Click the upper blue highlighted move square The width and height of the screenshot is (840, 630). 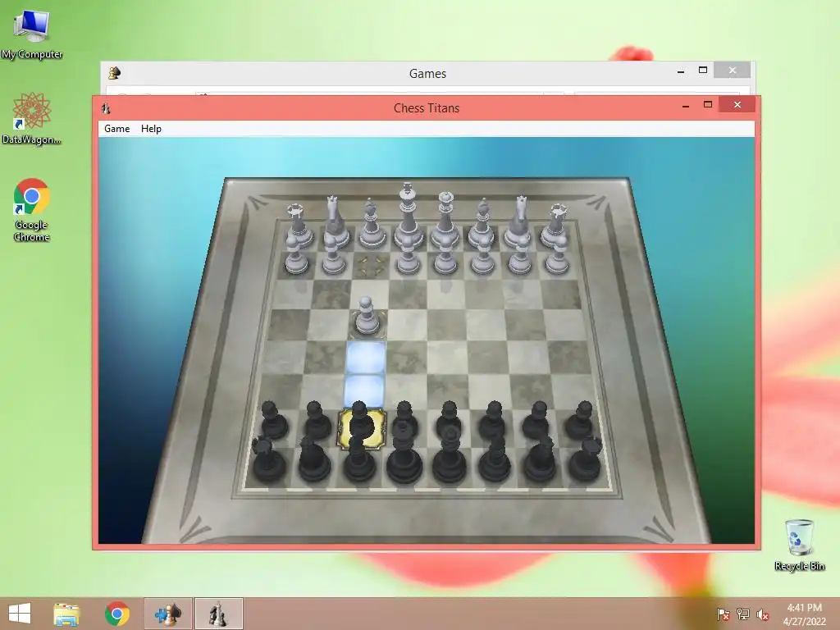pos(366,356)
